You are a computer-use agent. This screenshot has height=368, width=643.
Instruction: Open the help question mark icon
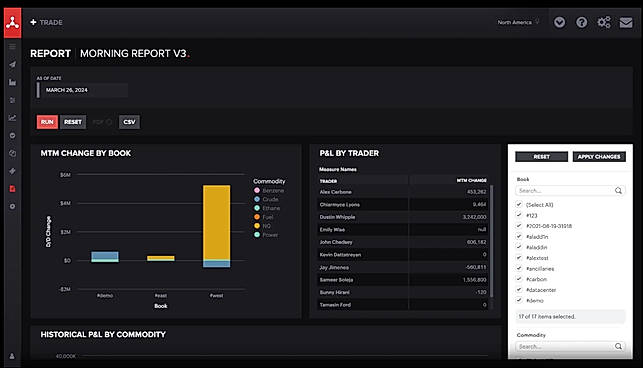581,22
